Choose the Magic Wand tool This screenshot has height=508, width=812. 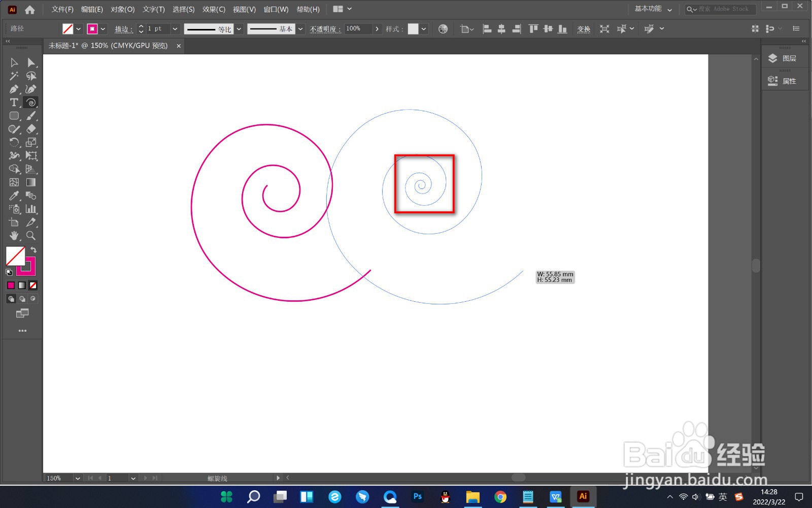coord(14,76)
